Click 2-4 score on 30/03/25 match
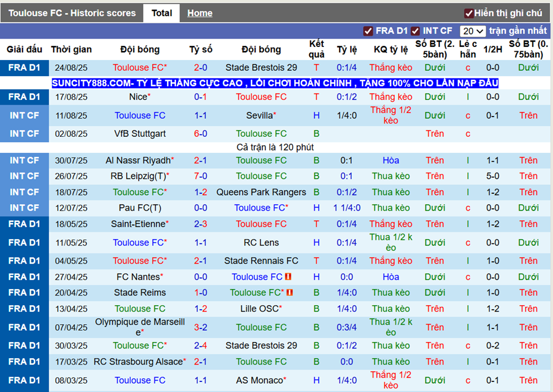This screenshot has width=553, height=392. tap(200, 346)
